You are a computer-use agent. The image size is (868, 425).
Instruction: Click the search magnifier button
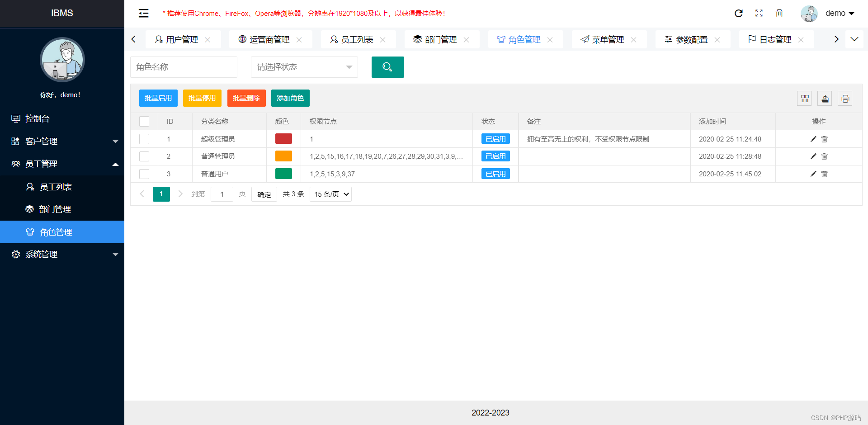coord(387,67)
